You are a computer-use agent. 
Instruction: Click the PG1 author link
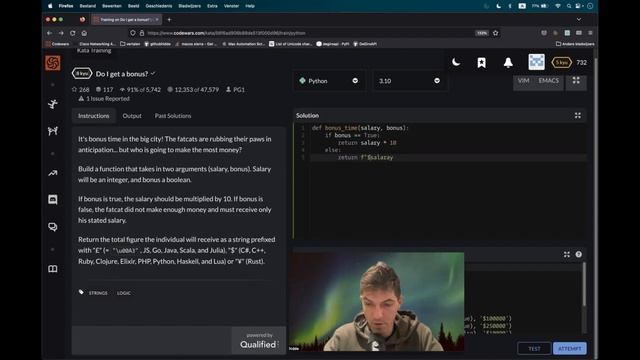(x=236, y=89)
